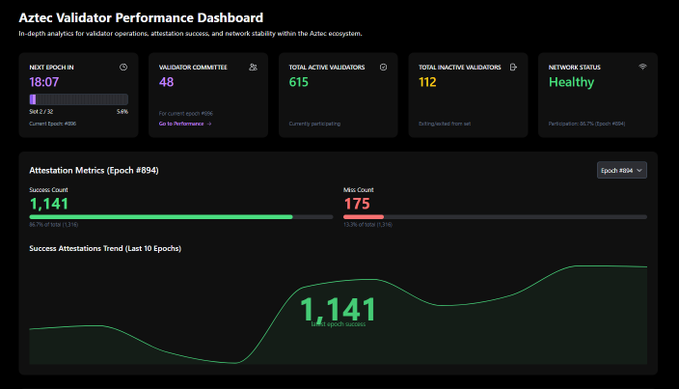Click the 'For current epoch' caption

(x=186, y=113)
